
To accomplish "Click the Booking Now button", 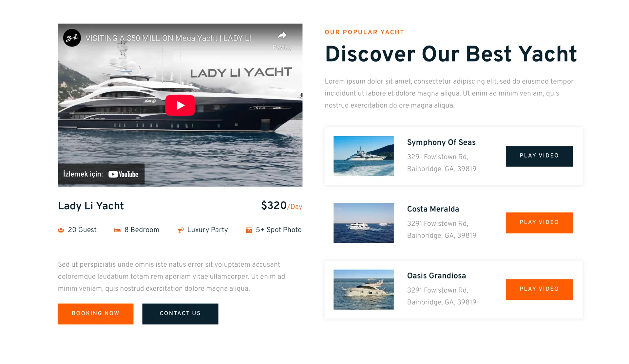I will [96, 314].
